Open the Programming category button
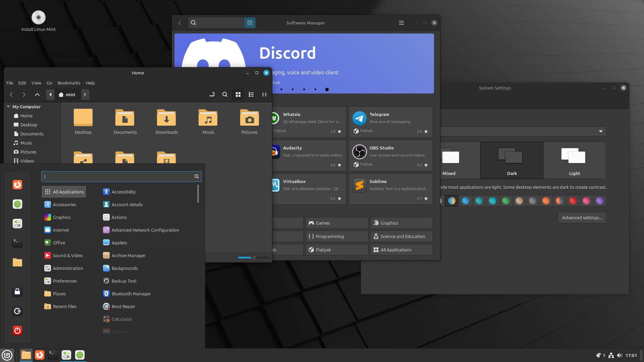Screen dimensions: 644x362 tap(336, 236)
